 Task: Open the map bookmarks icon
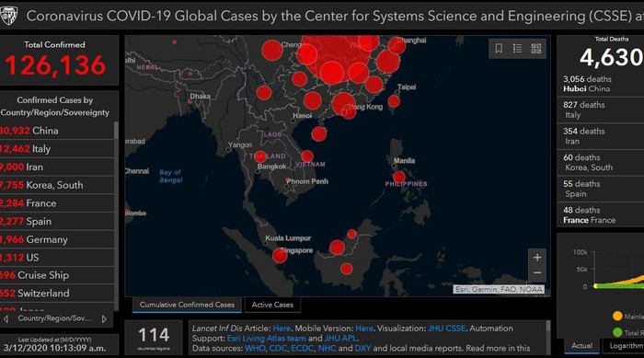pos(499,49)
